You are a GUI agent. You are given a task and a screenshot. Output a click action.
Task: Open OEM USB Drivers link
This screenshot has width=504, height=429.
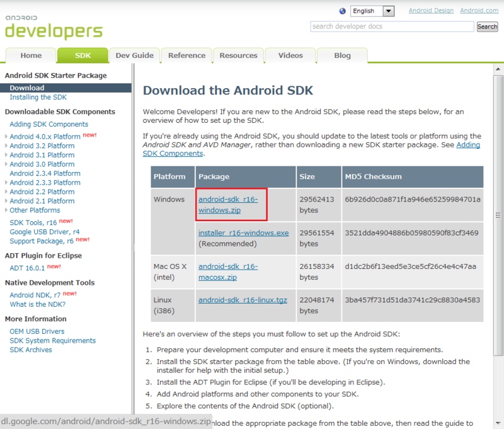pyautogui.click(x=37, y=331)
